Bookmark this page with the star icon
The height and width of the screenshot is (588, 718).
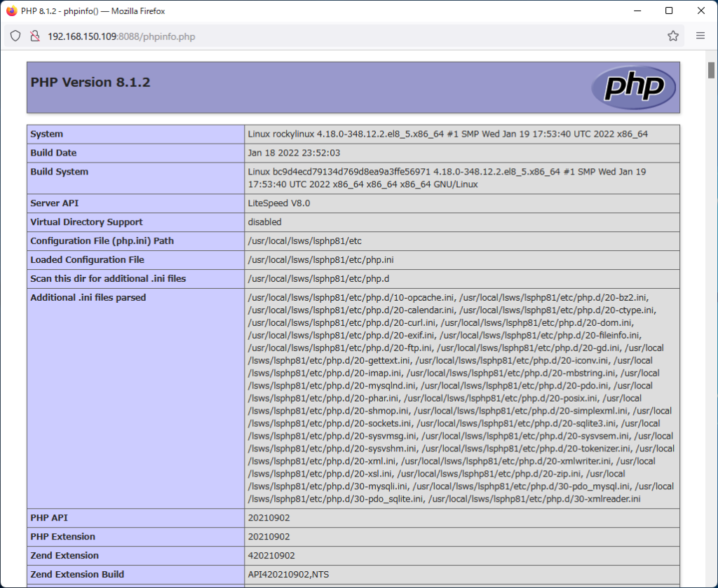[x=672, y=36]
